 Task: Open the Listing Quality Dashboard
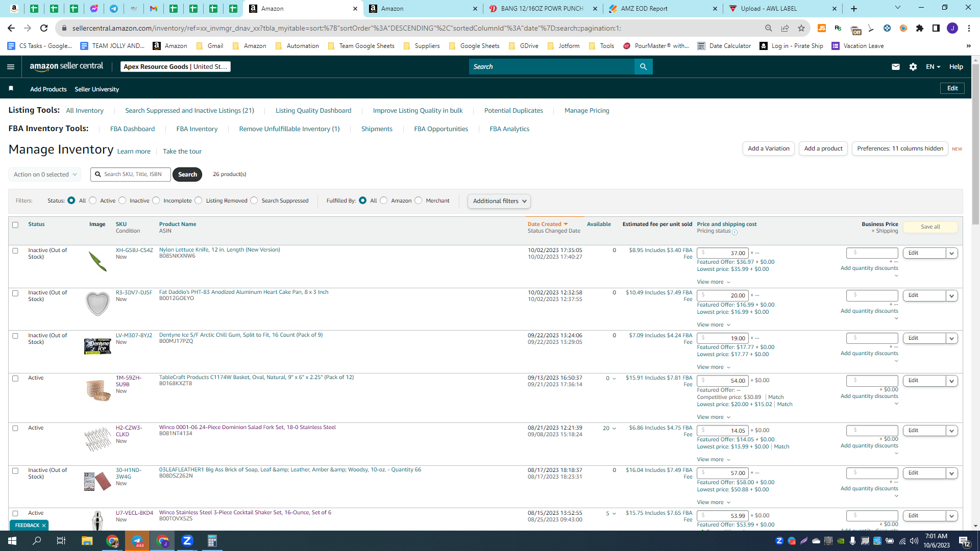(x=313, y=111)
